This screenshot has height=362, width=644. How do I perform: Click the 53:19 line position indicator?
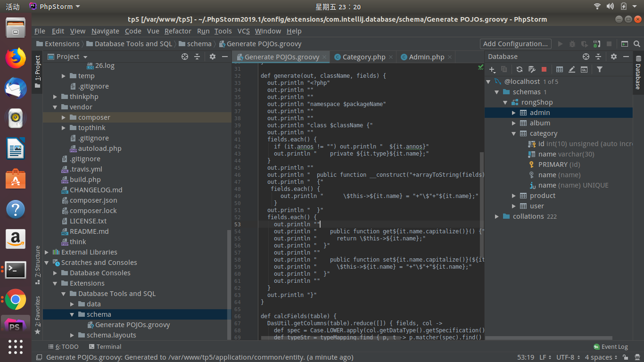(x=526, y=357)
